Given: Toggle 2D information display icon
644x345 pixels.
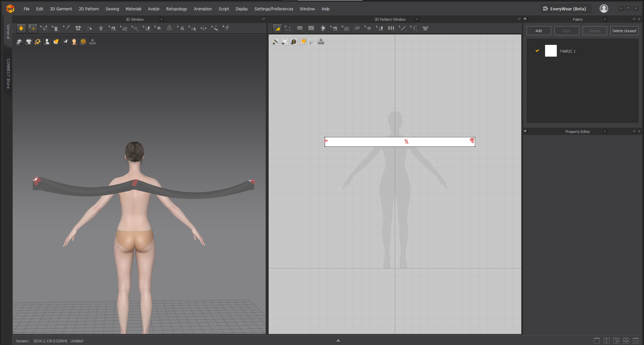Looking at the screenshot, I should (x=294, y=42).
